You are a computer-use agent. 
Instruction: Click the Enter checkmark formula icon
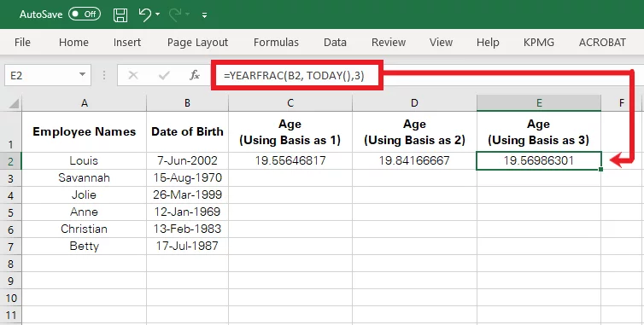point(164,76)
